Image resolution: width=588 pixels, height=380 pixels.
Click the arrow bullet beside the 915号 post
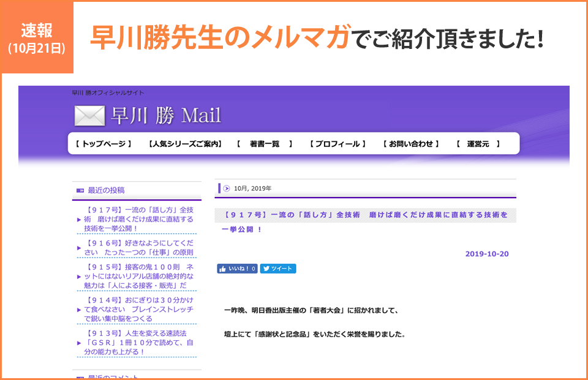click(x=79, y=277)
